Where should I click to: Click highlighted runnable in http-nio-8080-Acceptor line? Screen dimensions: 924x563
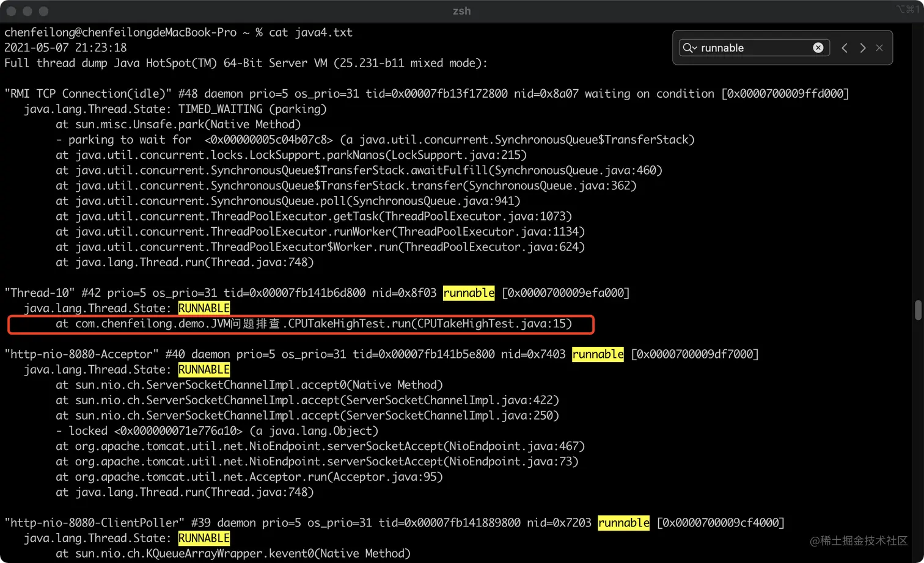(598, 354)
